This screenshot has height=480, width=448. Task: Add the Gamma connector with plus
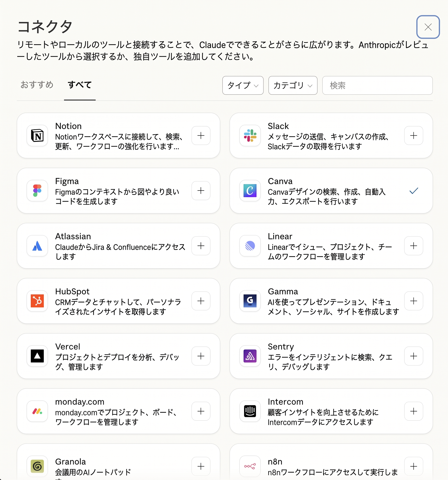click(x=413, y=301)
